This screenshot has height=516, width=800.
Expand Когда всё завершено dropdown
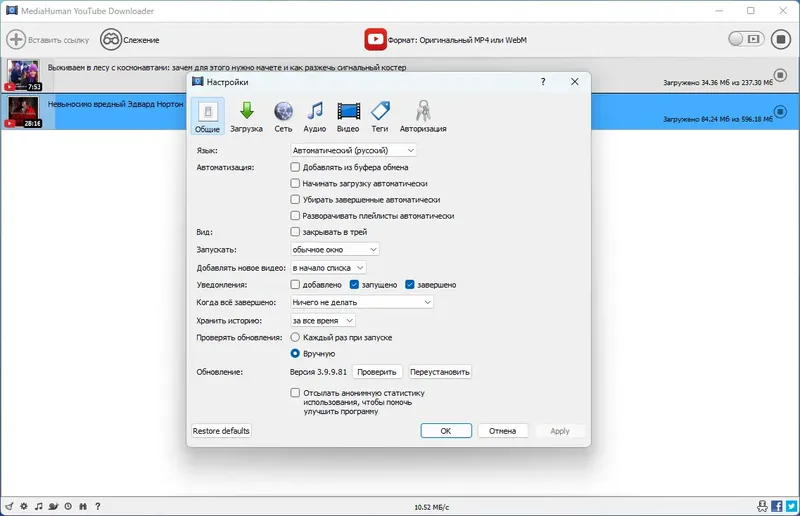[362, 302]
